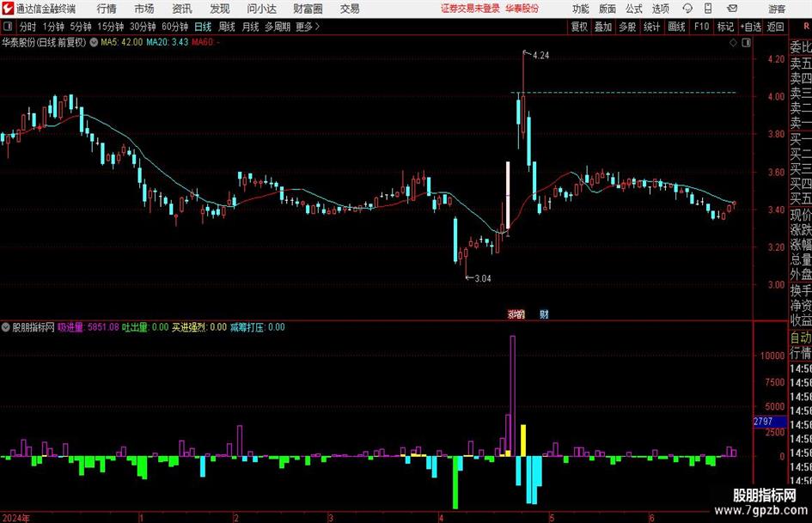Click the 4.24 high price label
This screenshot has width=812, height=523.
[x=540, y=56]
